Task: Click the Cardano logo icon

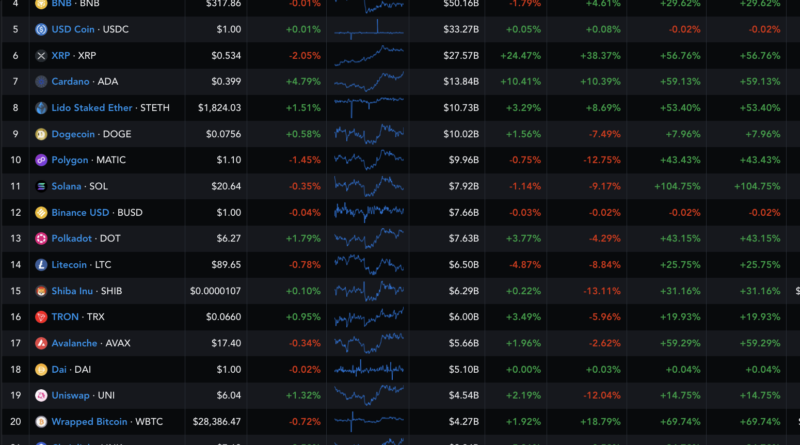Action: [x=41, y=81]
